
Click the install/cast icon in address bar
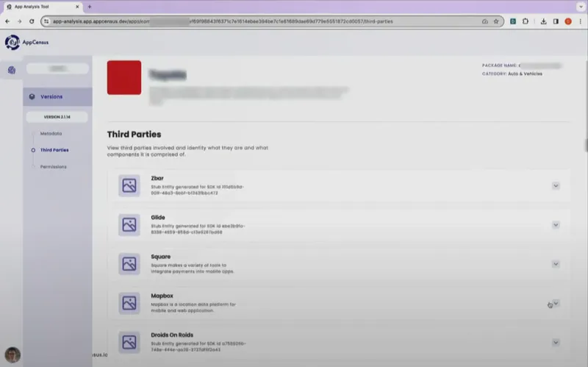pyautogui.click(x=485, y=21)
